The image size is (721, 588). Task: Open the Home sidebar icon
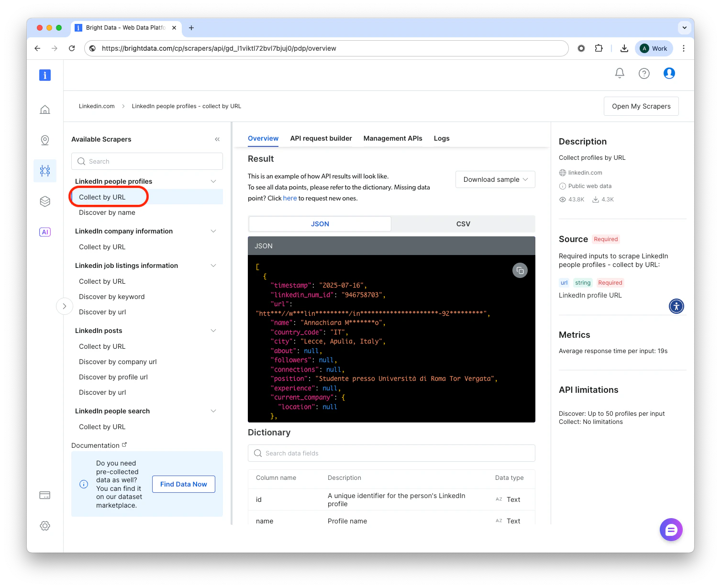click(45, 110)
